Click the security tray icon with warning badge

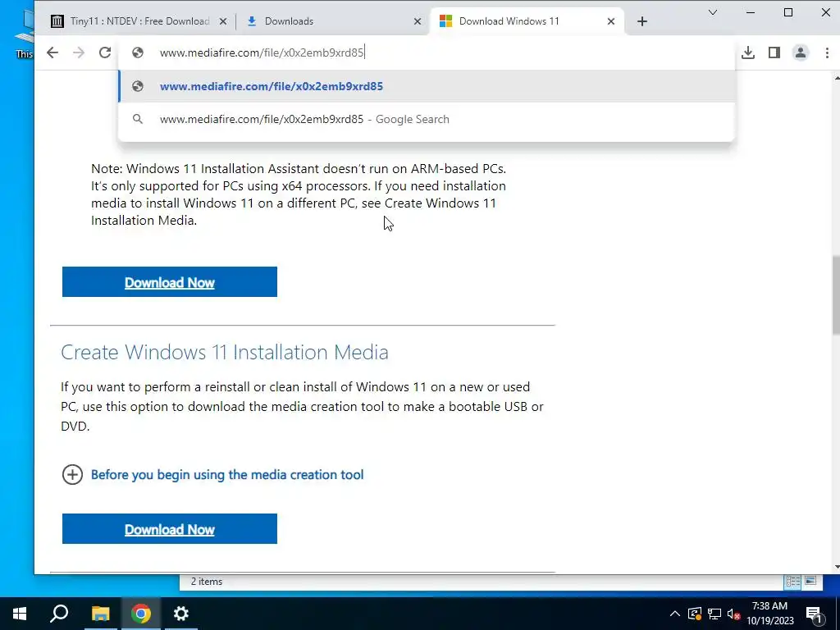click(695, 614)
